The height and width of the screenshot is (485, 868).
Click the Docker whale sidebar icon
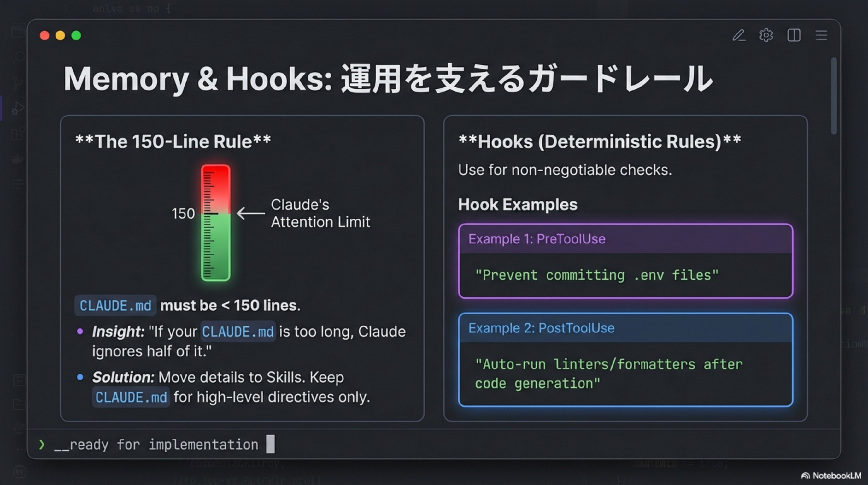pos(18,159)
